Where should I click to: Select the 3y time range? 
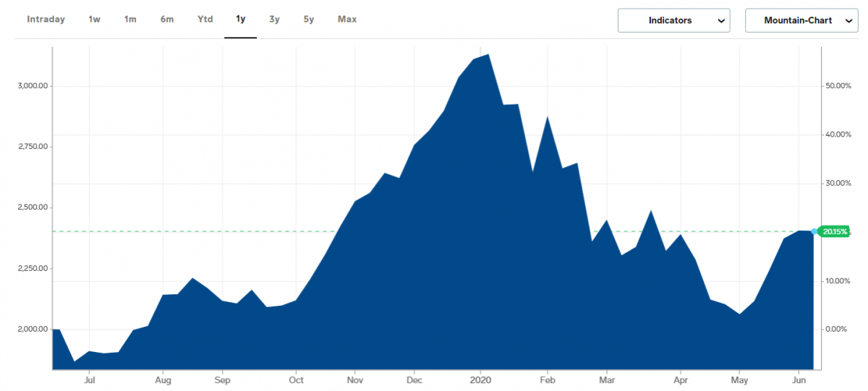274,20
